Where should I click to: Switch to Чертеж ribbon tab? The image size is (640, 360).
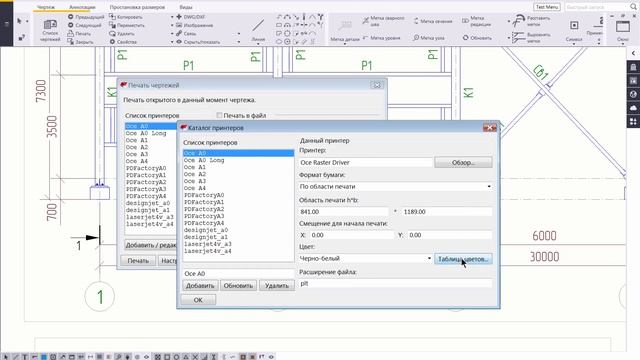click(46, 7)
